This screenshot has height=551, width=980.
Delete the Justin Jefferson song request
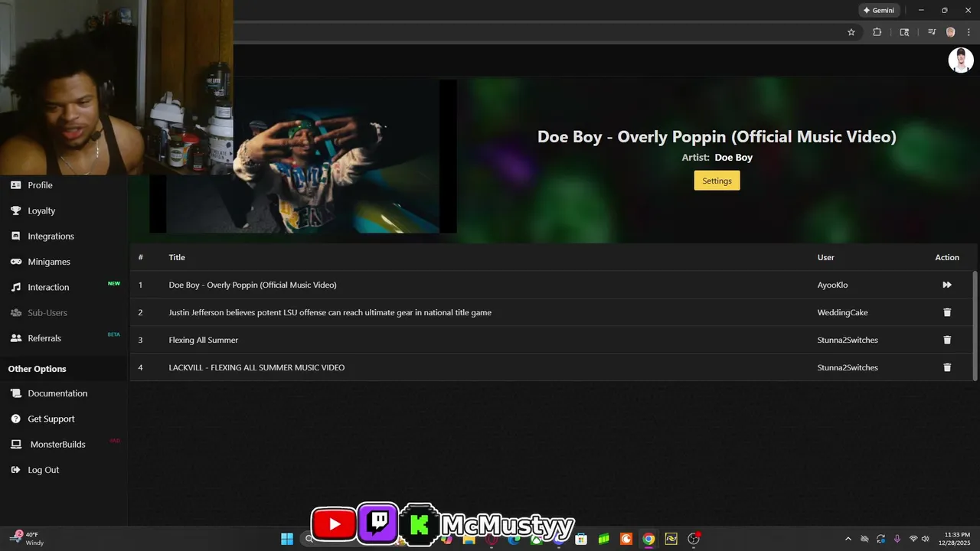pyautogui.click(x=947, y=312)
